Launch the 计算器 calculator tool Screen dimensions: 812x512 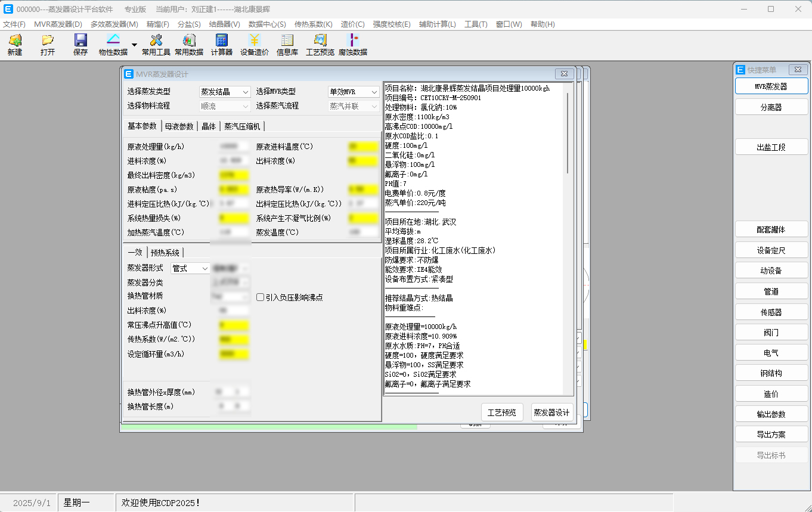221,45
